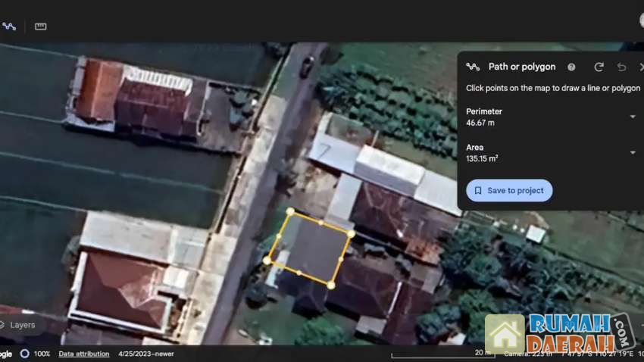Undo the last polygon point

pos(621,67)
